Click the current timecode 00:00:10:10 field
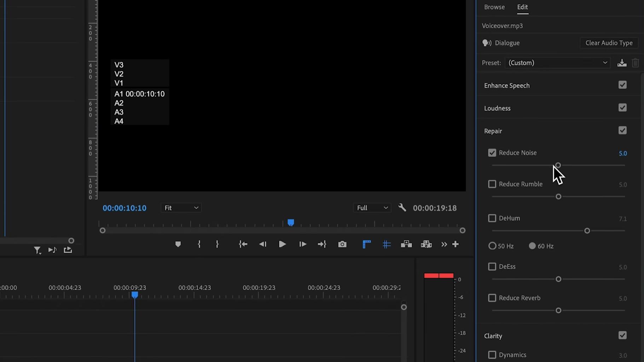Viewport: 644px width, 362px height. point(124,208)
